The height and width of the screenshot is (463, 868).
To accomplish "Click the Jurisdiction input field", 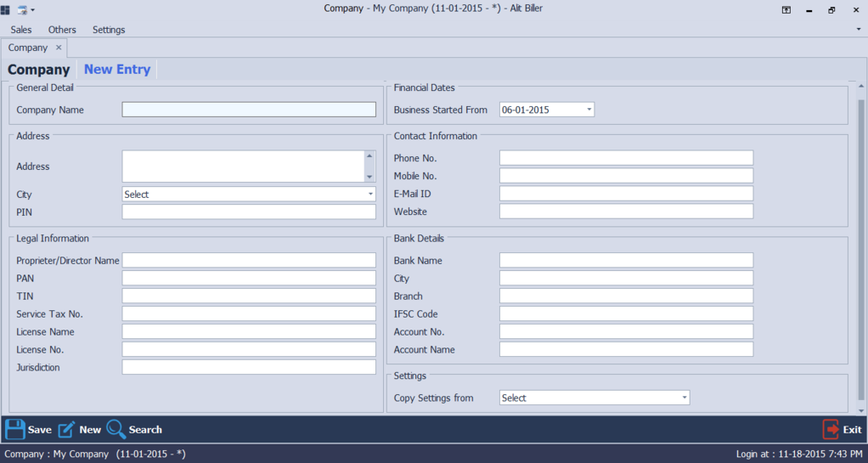I will (249, 367).
